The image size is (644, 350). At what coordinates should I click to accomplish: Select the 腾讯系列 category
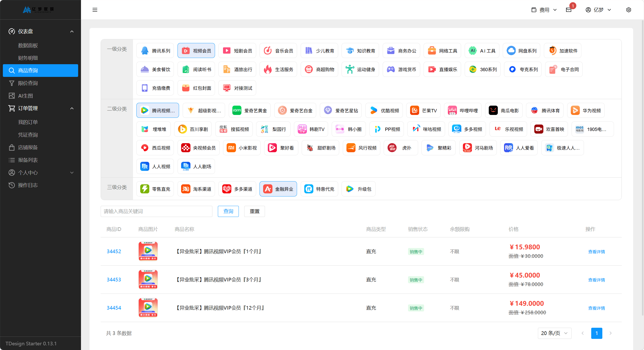[155, 51]
